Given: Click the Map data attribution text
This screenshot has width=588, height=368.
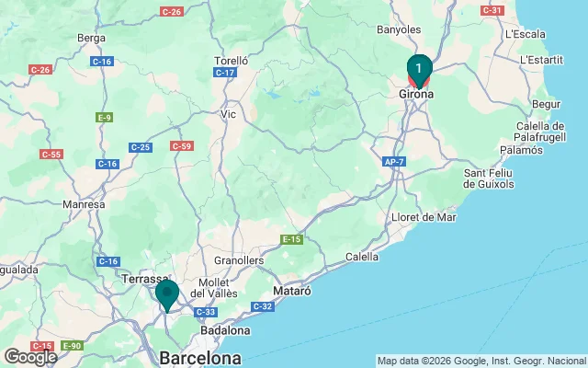Looking at the screenshot, I should click(x=481, y=362).
